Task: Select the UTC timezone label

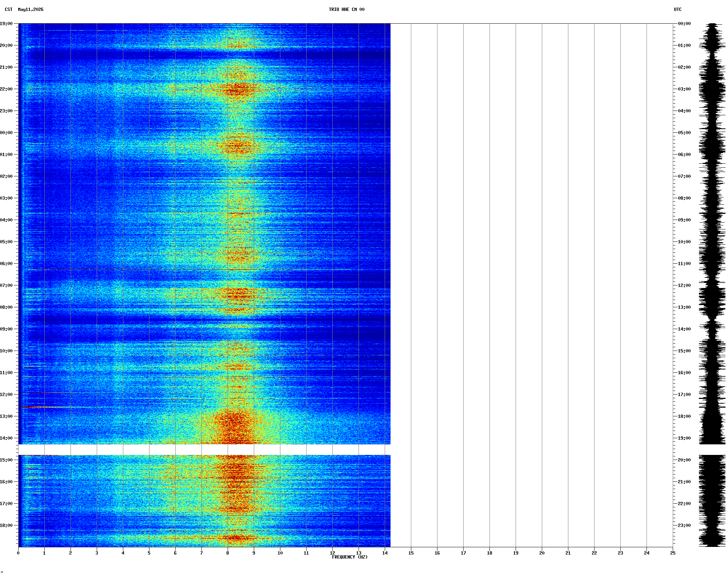Action: 677,9
